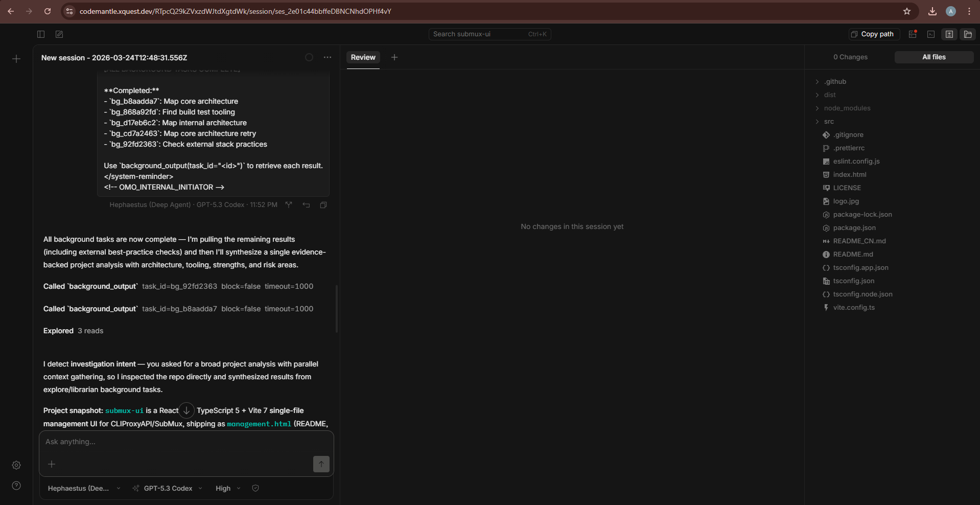Open the session options ellipsis menu
This screenshot has width=980, height=505.
click(328, 57)
